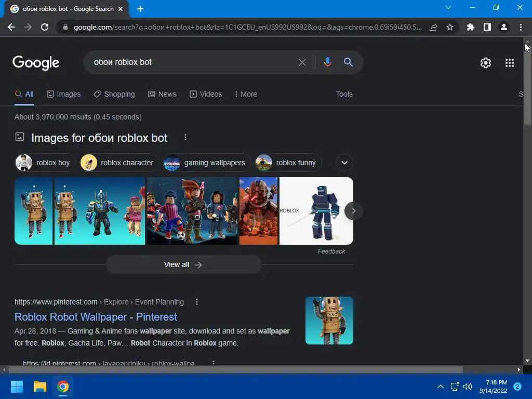
Task: Click the Google logo
Action: point(36,63)
